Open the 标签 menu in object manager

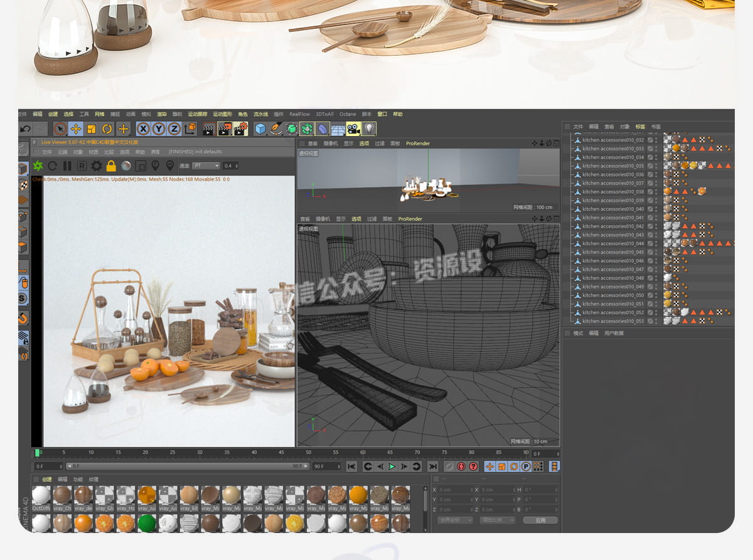[x=640, y=127]
